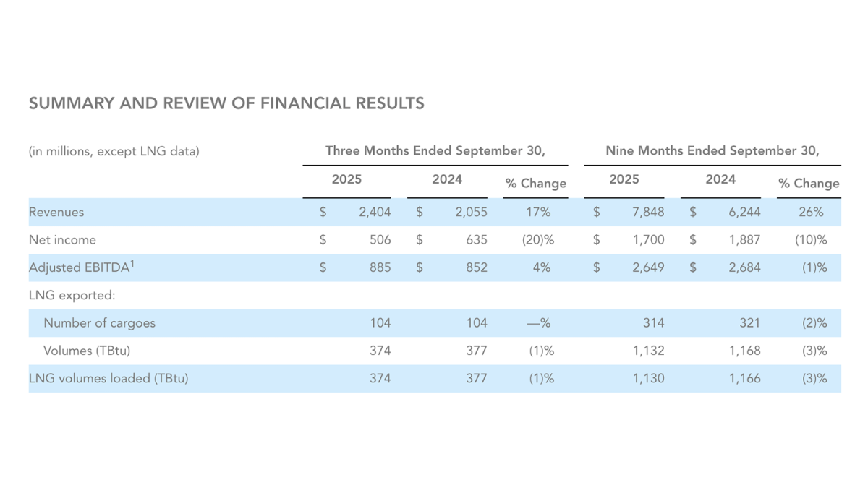This screenshot has width=868, height=488.
Task: Click the 7,848 nine-month revenue value
Action: coord(649,213)
